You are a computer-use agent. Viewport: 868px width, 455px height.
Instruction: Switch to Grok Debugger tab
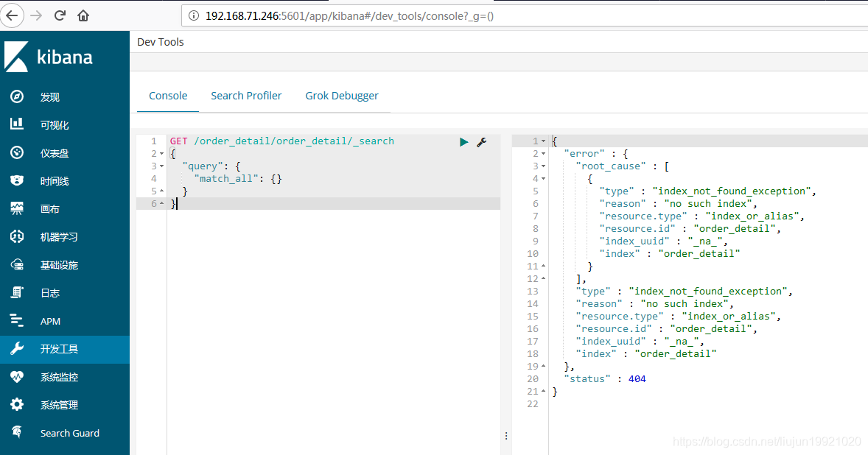[x=342, y=96]
